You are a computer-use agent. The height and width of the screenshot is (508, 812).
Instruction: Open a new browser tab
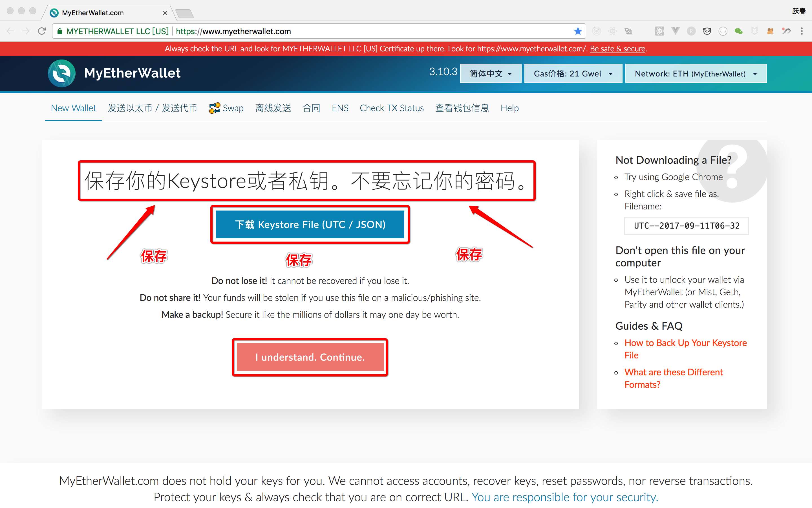pyautogui.click(x=185, y=14)
